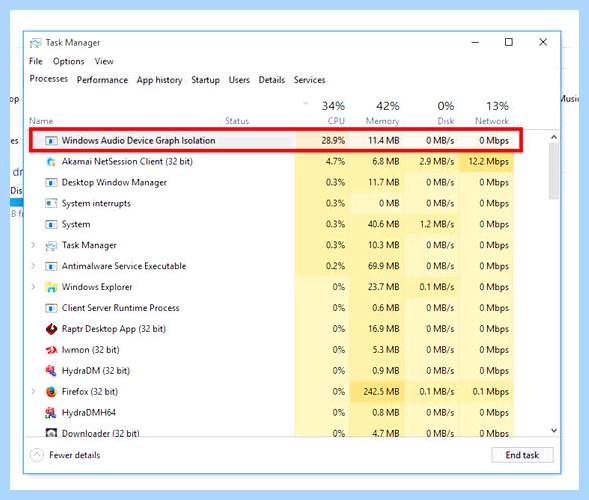Switch to the App history tab

159,80
